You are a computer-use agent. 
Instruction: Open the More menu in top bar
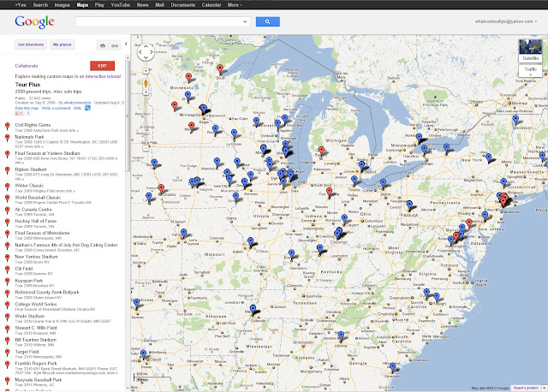[x=235, y=5]
